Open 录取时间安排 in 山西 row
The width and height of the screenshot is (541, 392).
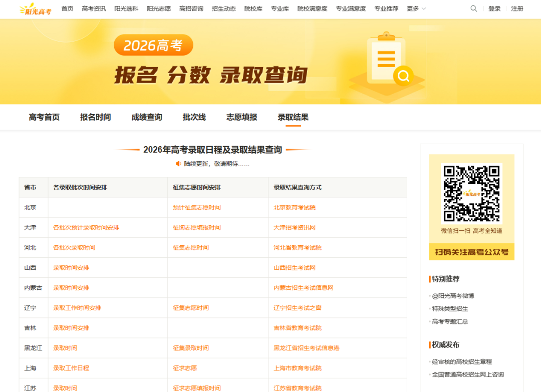[71, 268]
